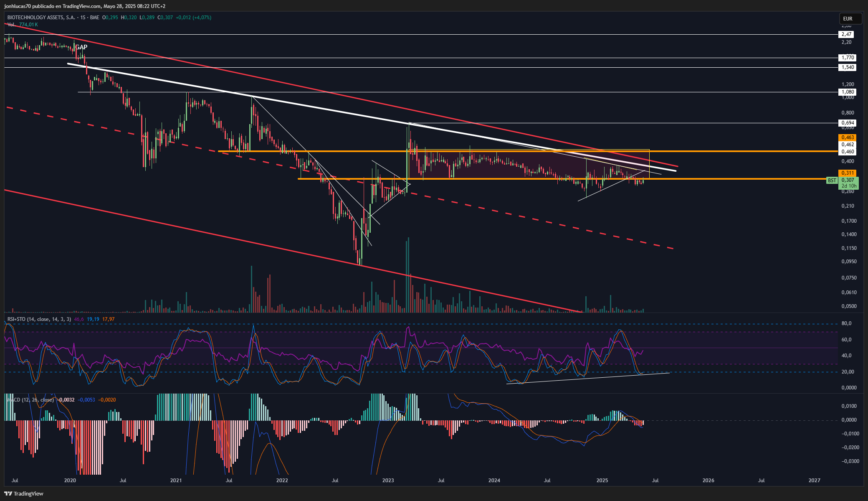
Task: Click the white 0,460 price label
Action: tap(847, 152)
